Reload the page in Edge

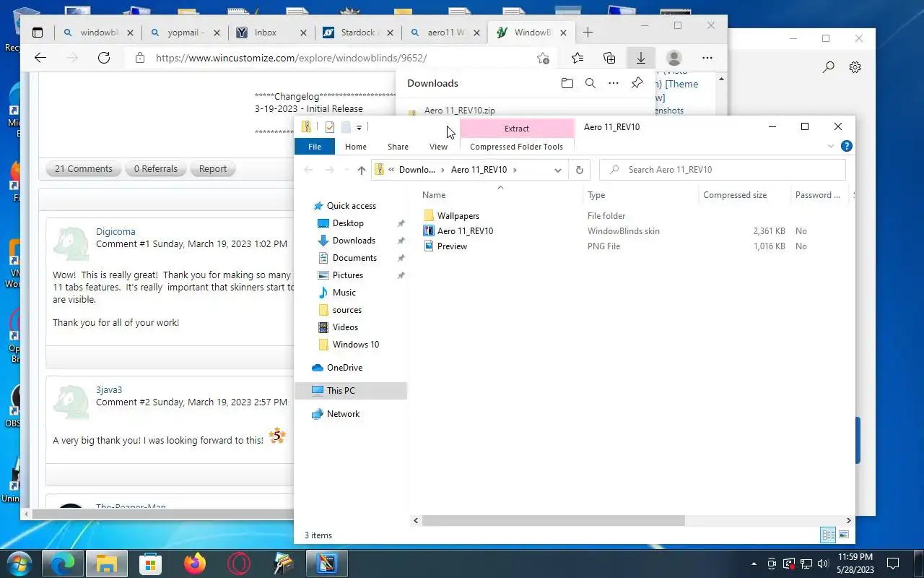(104, 58)
